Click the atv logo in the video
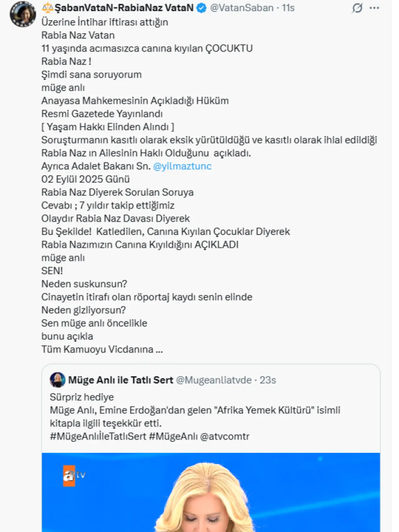 pyautogui.click(x=74, y=476)
